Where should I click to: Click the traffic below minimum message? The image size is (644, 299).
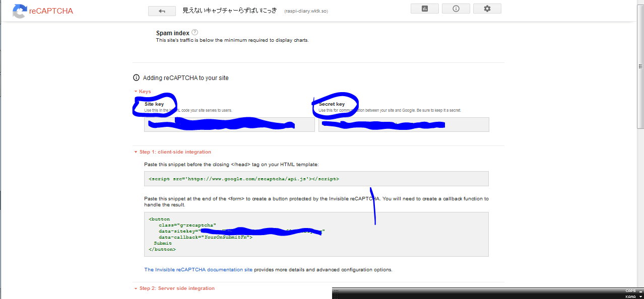[232, 40]
